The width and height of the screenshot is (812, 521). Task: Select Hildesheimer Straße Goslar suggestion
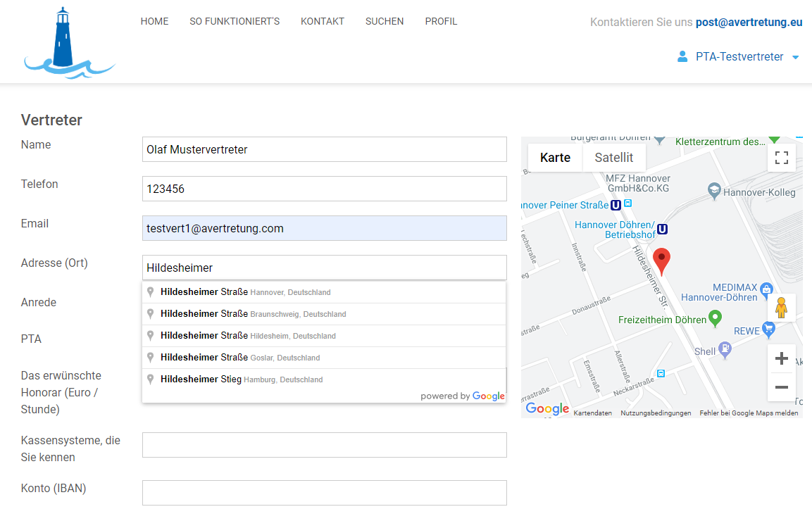pyautogui.click(x=324, y=358)
